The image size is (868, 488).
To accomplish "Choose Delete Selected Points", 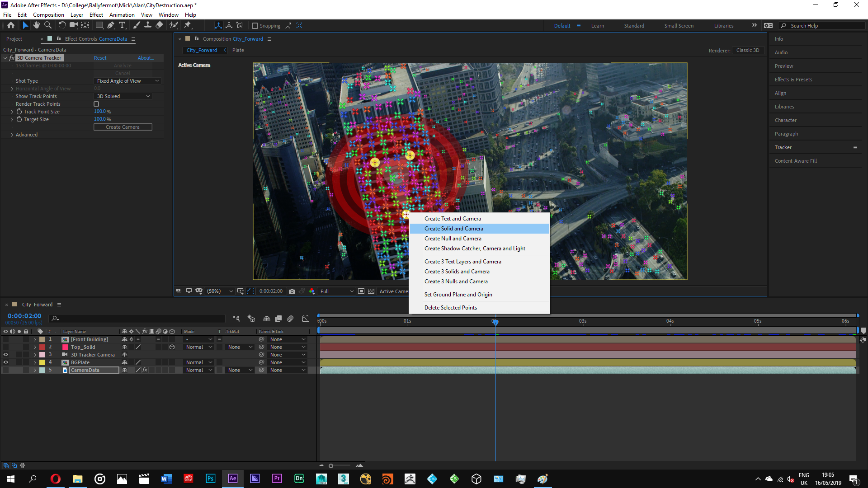I will tap(479, 308).
